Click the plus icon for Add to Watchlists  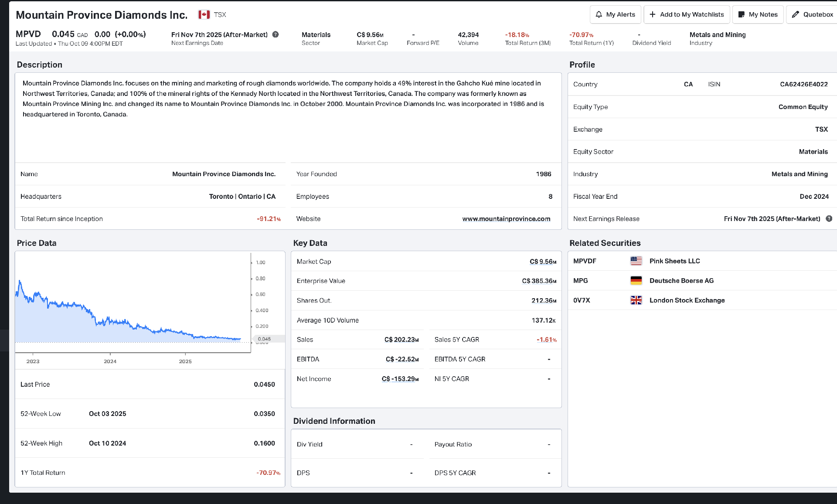click(653, 14)
